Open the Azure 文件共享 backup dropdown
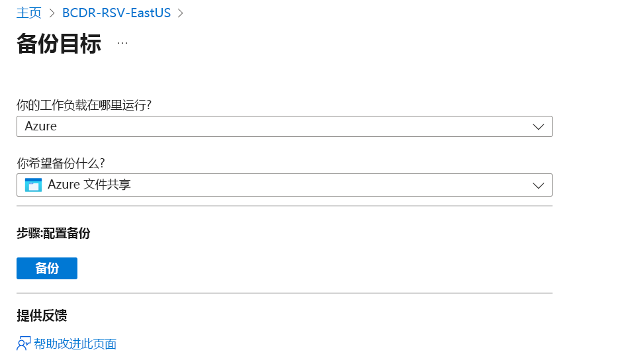Screen dimensions: 626x364 [x=285, y=185]
